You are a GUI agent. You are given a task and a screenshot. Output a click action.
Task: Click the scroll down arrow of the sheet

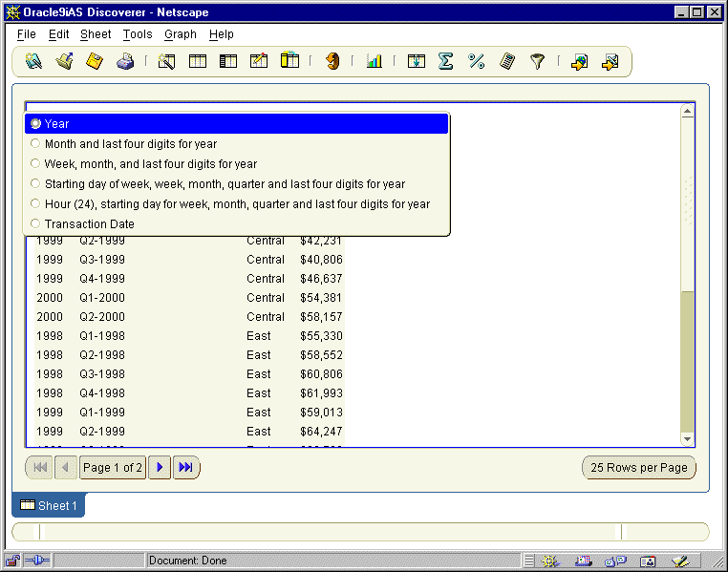[x=688, y=439]
